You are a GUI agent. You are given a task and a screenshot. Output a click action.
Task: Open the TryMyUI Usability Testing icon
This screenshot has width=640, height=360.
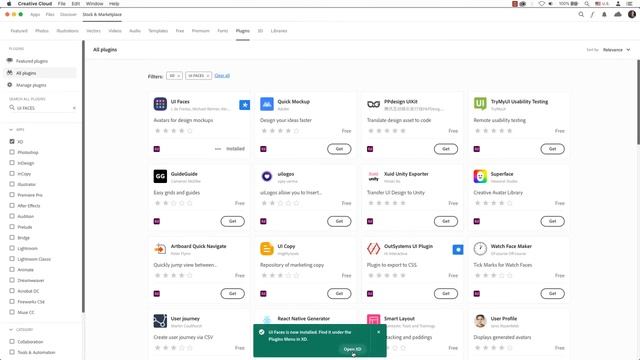(x=480, y=104)
